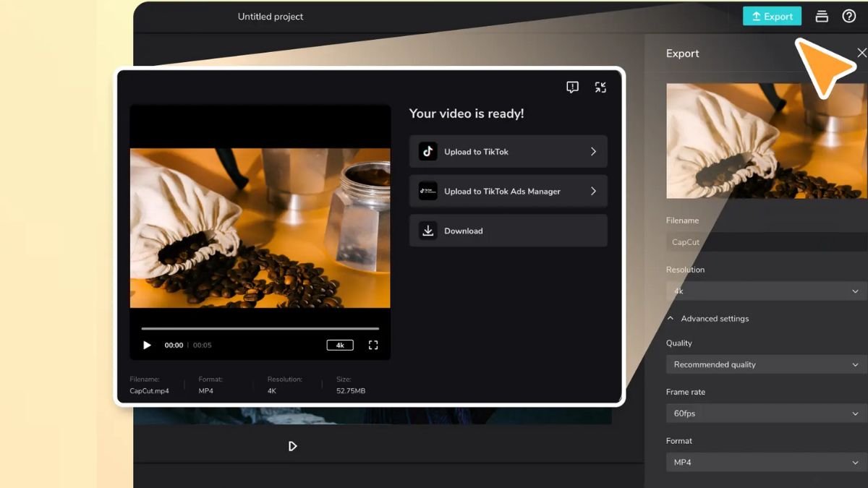Select Upload to TikTok option
Screen dimensions: 868x488
point(509,152)
